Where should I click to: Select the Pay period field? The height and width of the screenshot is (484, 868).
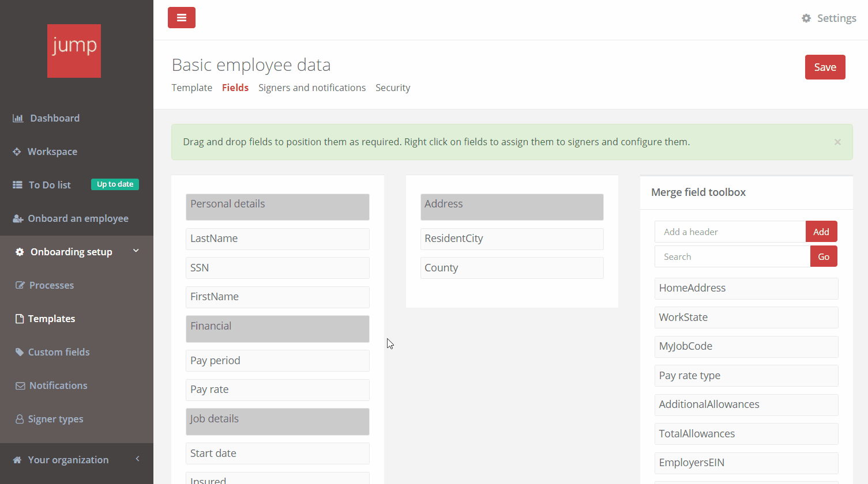277,361
